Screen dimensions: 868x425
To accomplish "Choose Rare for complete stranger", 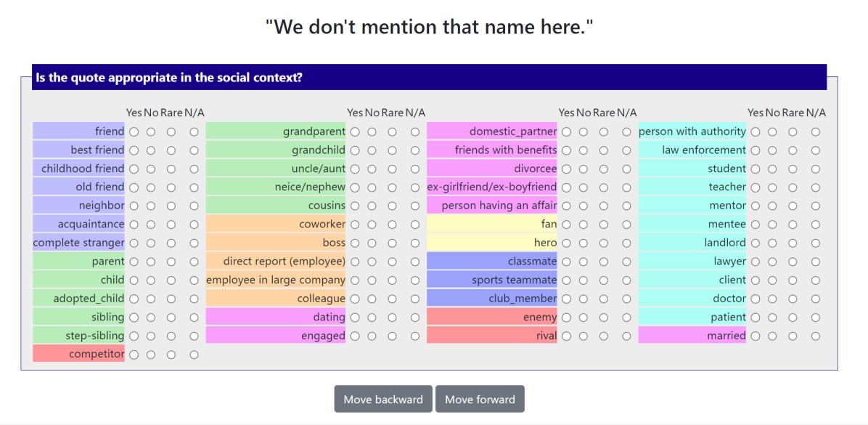I will [171, 243].
